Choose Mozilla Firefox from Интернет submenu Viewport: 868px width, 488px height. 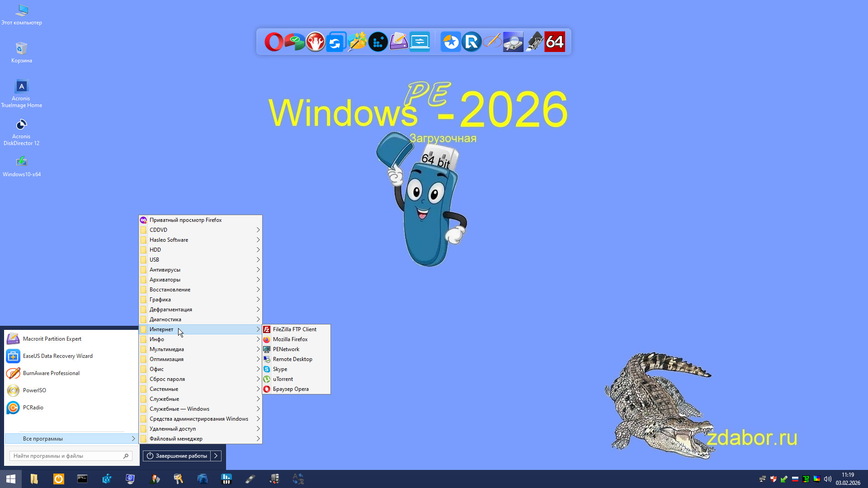coord(290,339)
